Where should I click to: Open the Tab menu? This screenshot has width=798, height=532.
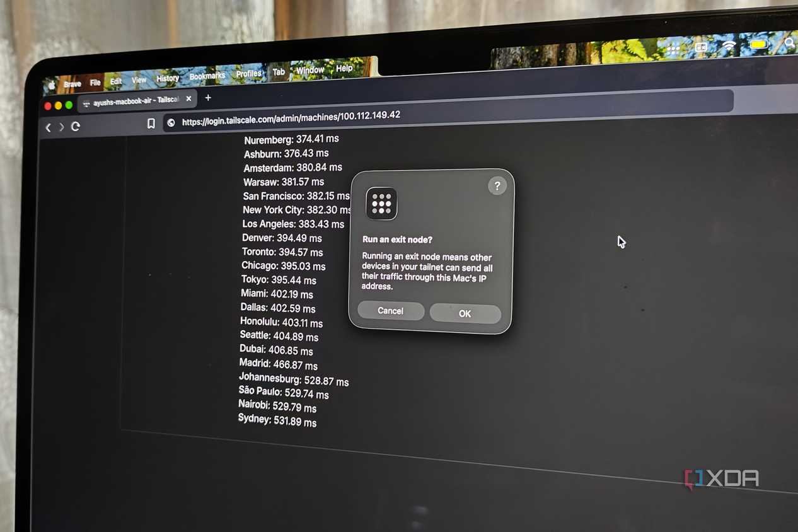pyautogui.click(x=279, y=72)
